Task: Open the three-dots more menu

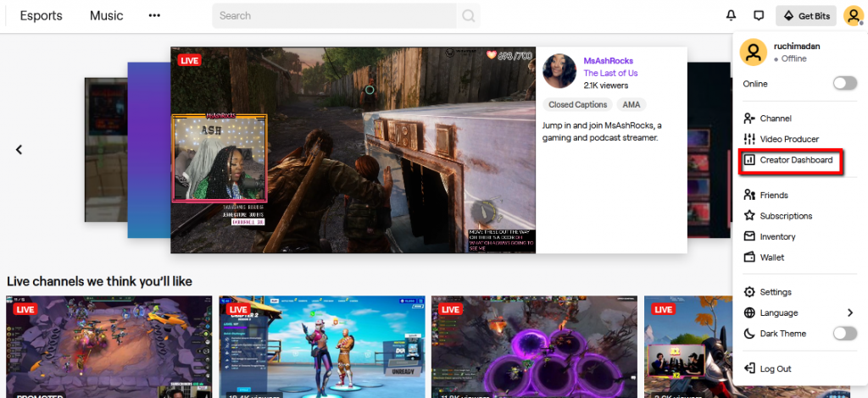Action: 153,15
